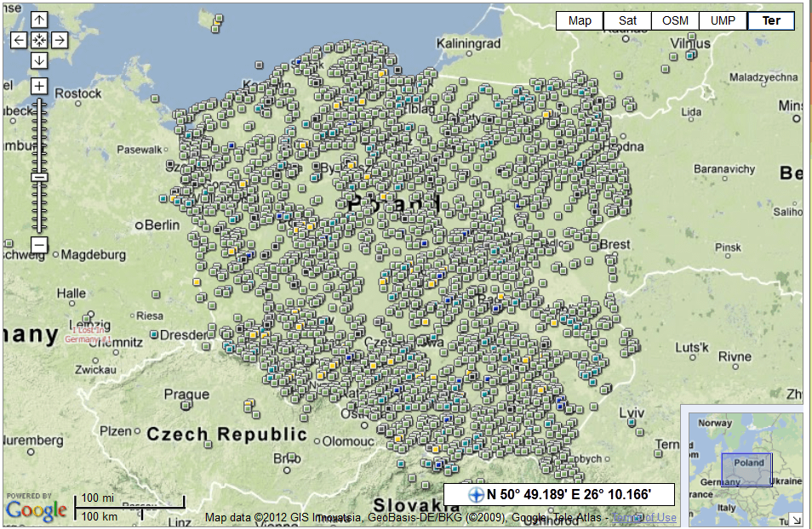Select the Ter terrain layer
The height and width of the screenshot is (529, 812).
[x=771, y=21]
